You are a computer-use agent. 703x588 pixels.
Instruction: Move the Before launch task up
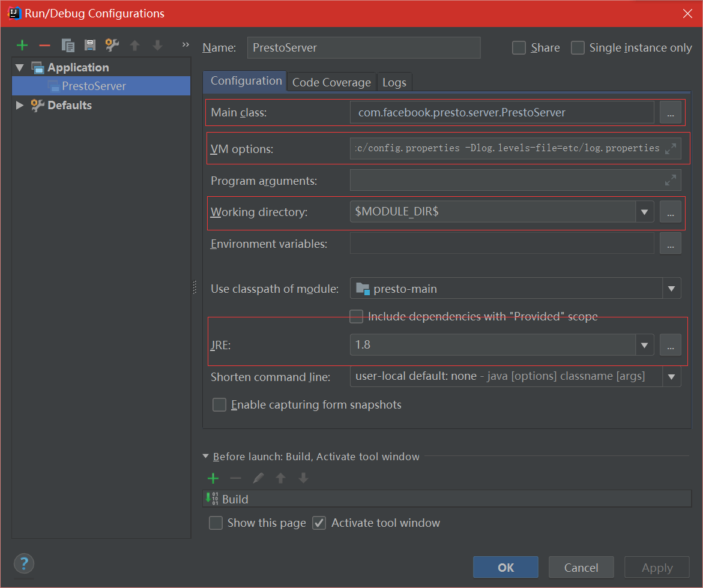click(x=281, y=478)
